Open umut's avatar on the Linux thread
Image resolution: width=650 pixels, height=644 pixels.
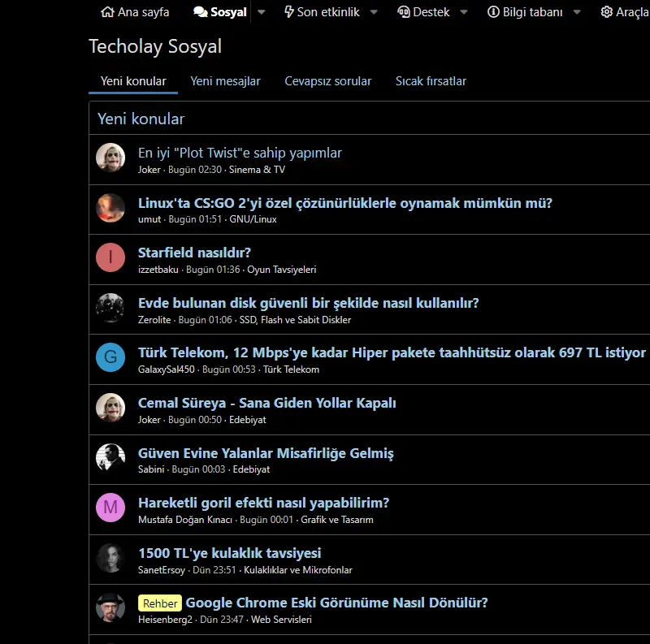pos(110,208)
